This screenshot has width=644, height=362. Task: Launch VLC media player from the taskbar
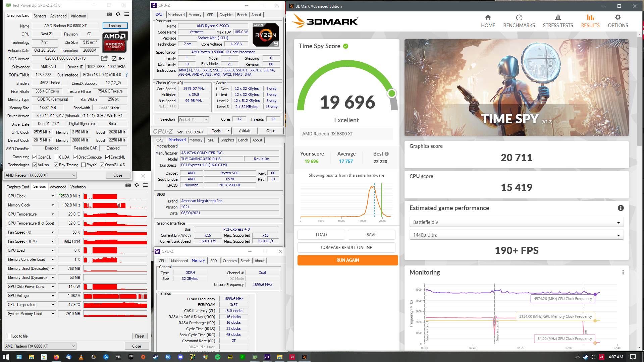[81, 357]
